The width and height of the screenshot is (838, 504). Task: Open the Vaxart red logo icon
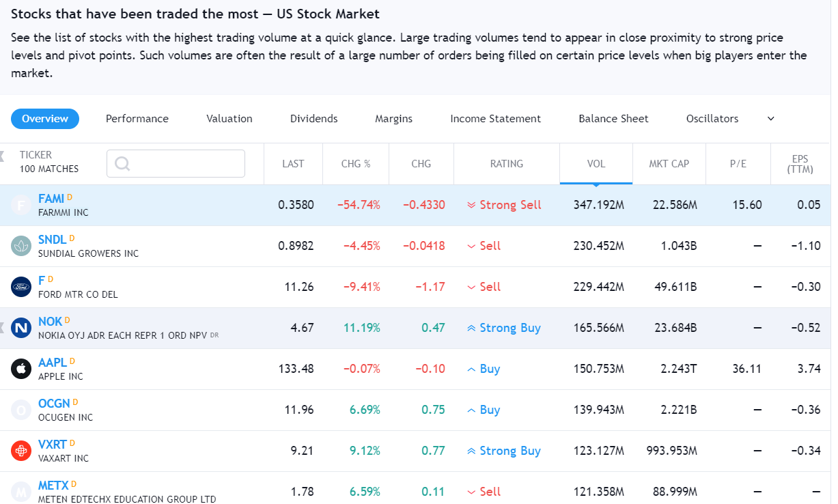(x=21, y=451)
